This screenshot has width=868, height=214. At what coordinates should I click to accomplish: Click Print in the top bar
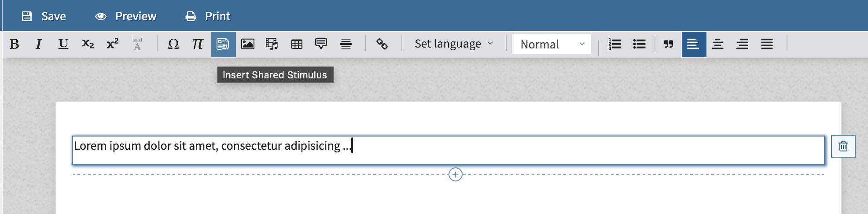pos(208,16)
